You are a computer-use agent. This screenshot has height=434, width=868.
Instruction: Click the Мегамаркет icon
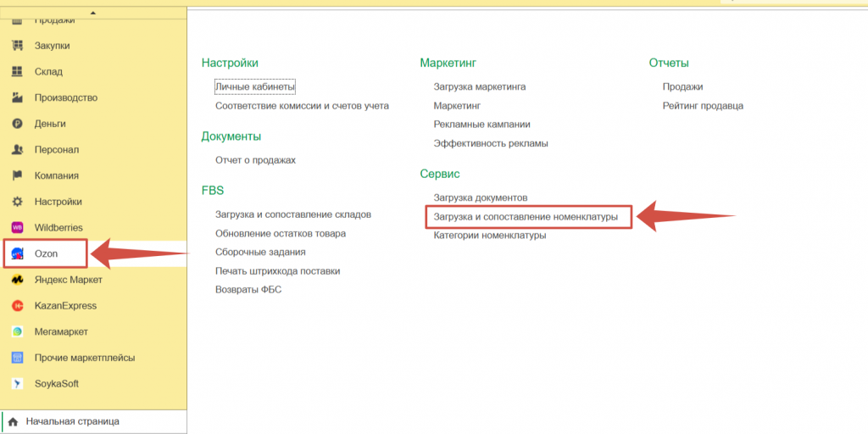[x=17, y=331]
